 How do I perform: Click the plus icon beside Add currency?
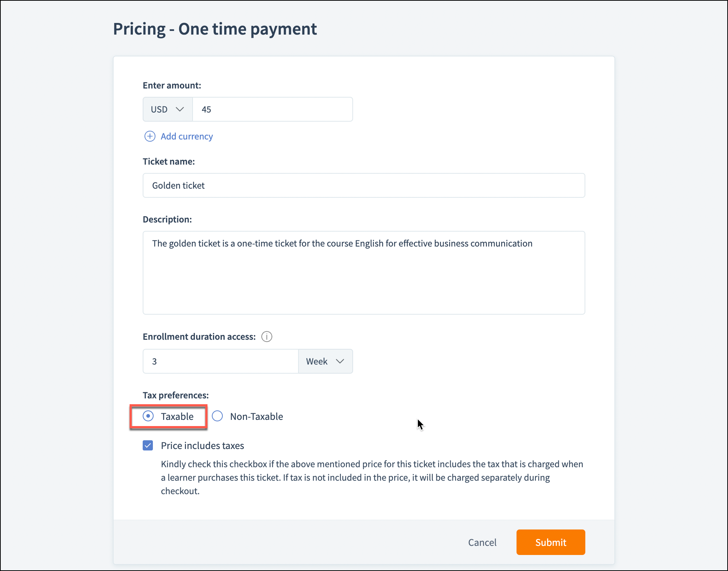click(150, 136)
